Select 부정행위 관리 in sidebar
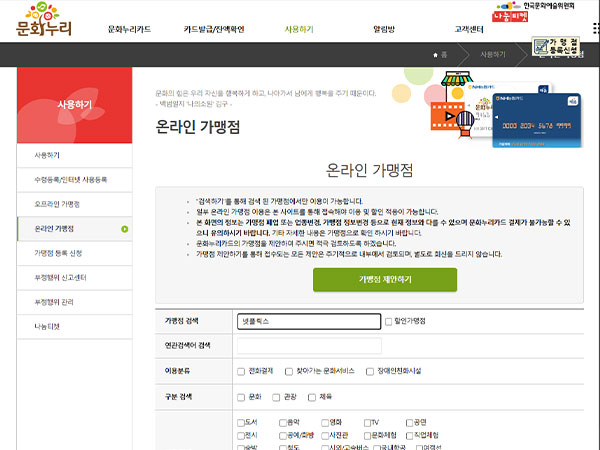 pyautogui.click(x=75, y=302)
